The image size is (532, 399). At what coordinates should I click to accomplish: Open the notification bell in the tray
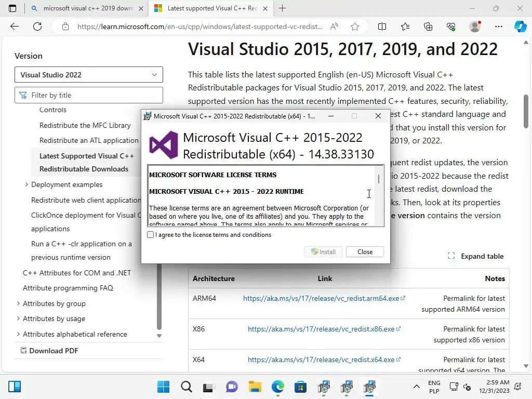point(518,387)
